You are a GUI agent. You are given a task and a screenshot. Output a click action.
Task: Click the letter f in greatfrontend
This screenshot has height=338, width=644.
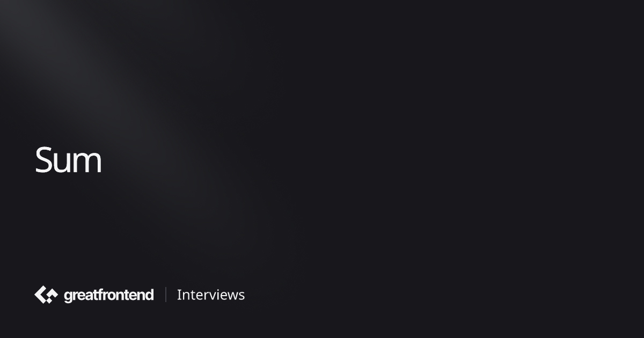pos(100,295)
